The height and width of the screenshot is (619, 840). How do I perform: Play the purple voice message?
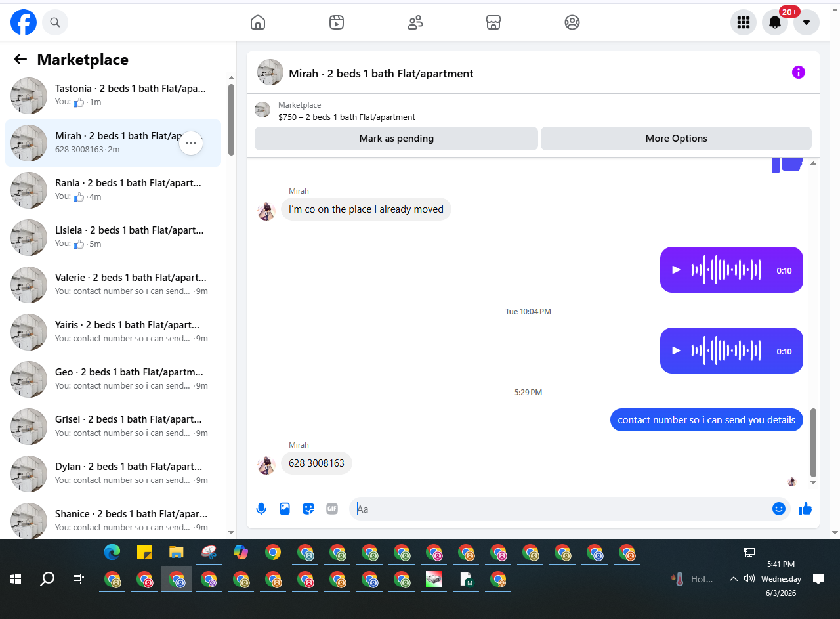pyautogui.click(x=677, y=270)
